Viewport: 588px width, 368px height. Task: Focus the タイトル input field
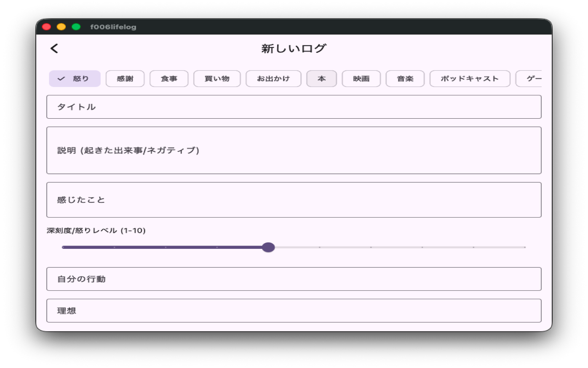pos(294,107)
